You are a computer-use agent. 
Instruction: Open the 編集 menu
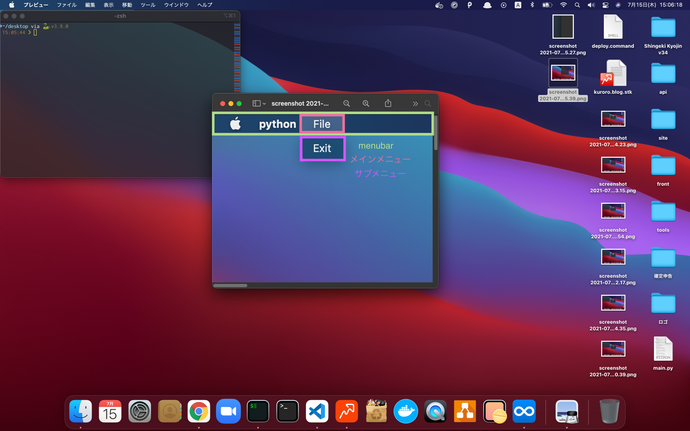click(x=90, y=5)
